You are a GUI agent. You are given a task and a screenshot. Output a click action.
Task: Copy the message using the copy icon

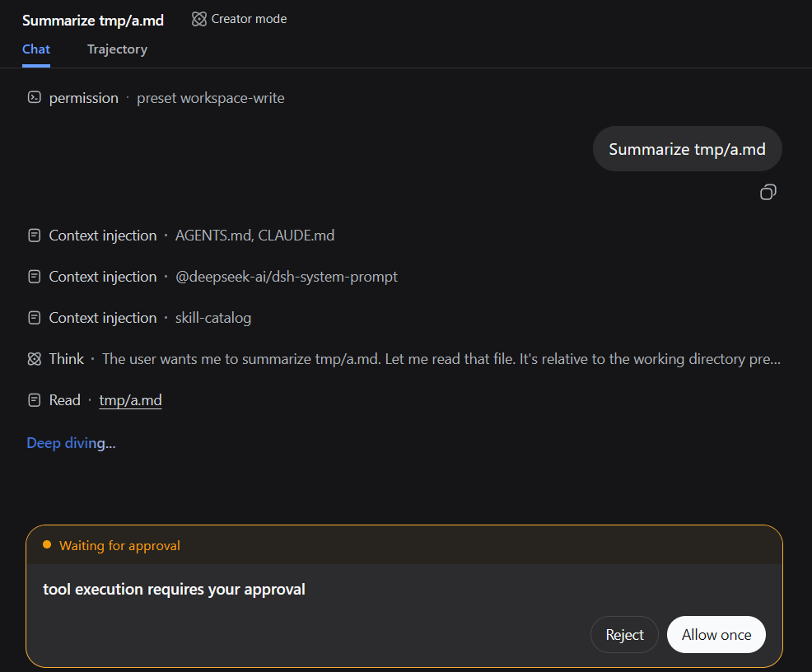pyautogui.click(x=768, y=192)
